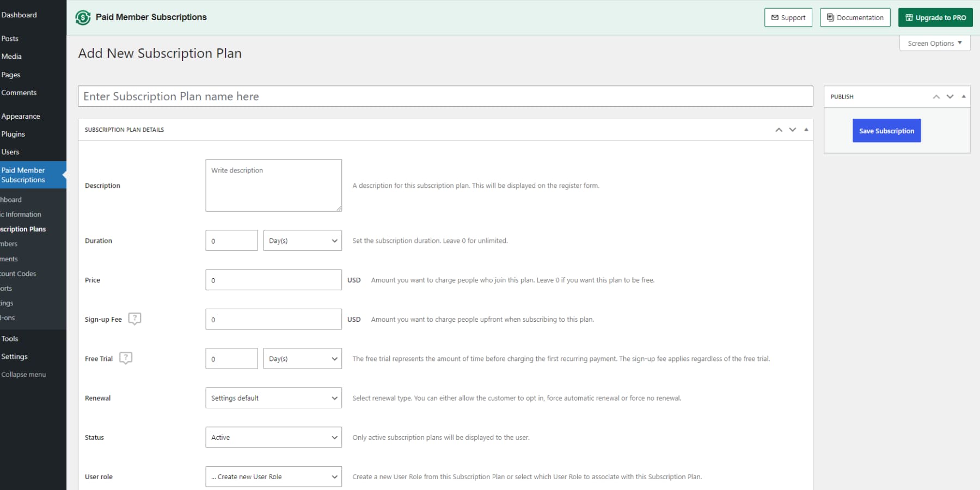Collapse the Publish panel with its triangle

[x=964, y=96]
